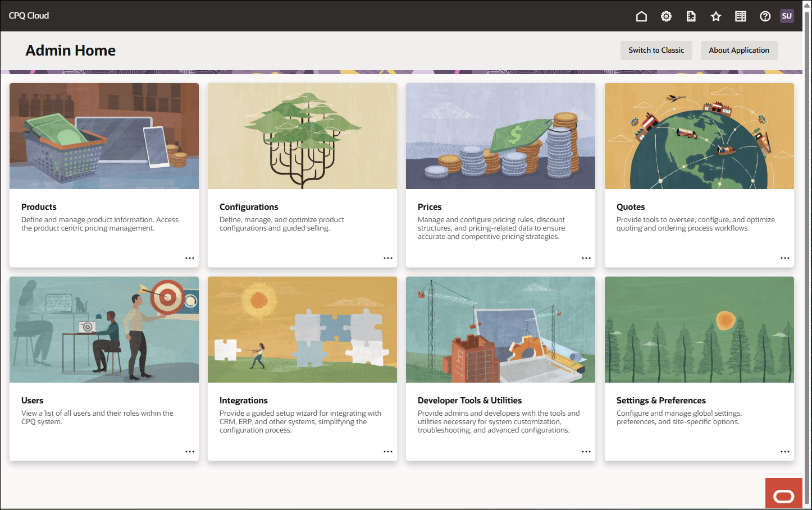Go to the Prices card title
Image resolution: width=812 pixels, height=510 pixels.
tap(430, 207)
